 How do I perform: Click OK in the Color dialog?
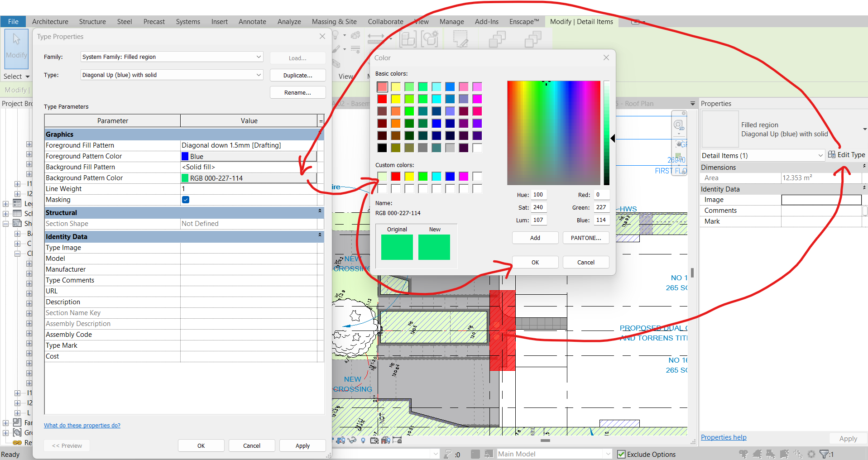tap(535, 263)
